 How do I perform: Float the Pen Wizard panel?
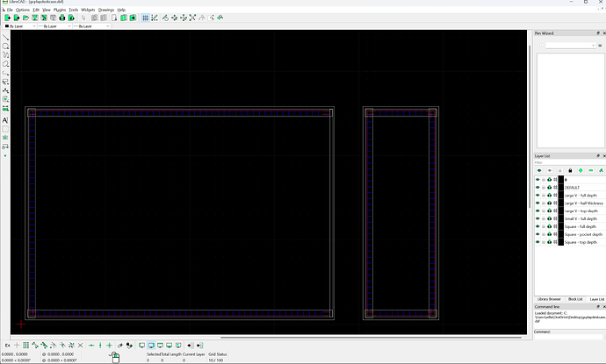pos(598,33)
